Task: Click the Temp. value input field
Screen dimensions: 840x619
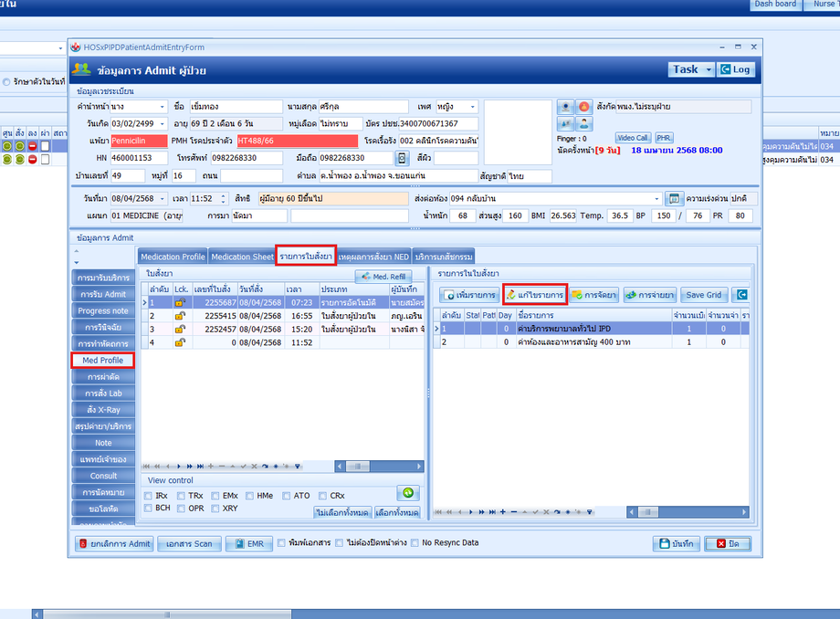Action: [x=620, y=215]
